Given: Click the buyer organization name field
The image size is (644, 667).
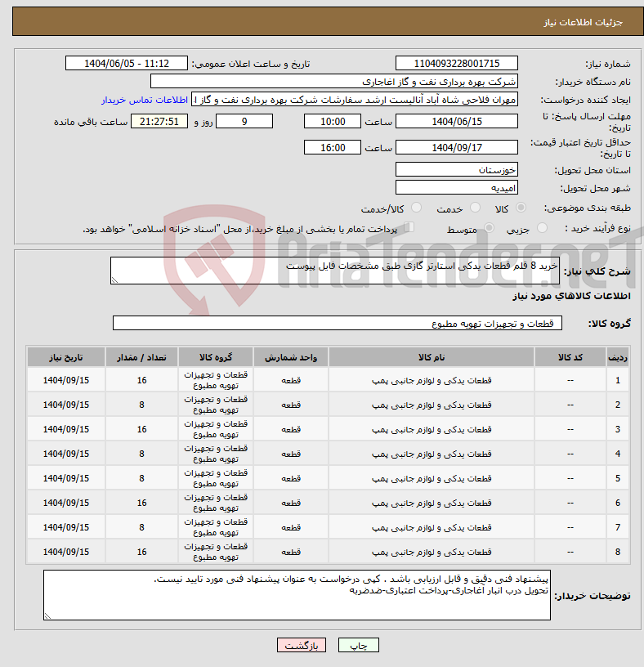Looking at the screenshot, I should click(x=334, y=81).
